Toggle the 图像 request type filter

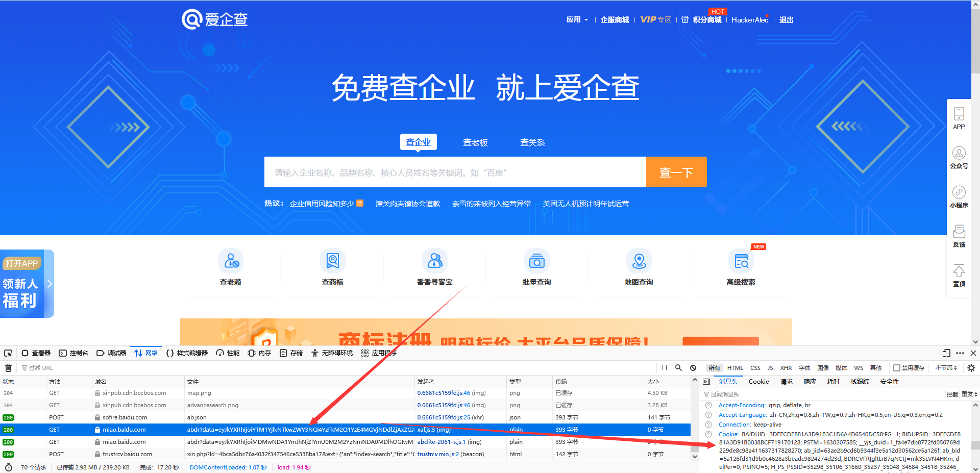(x=823, y=368)
